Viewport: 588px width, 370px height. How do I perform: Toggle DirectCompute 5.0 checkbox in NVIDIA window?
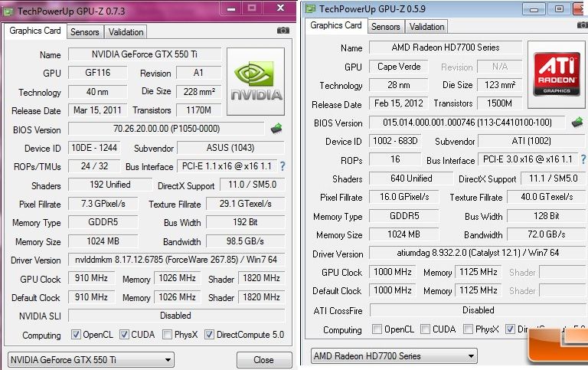[x=209, y=334]
